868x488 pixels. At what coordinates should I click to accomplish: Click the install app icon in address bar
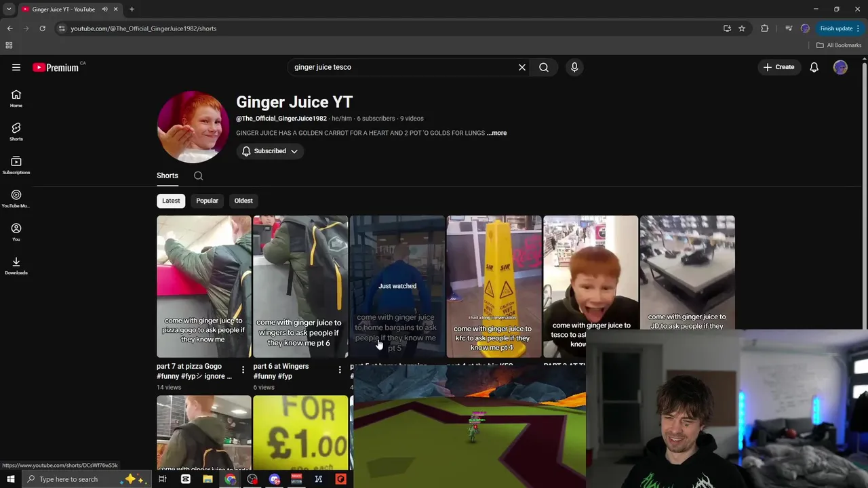[727, 28]
